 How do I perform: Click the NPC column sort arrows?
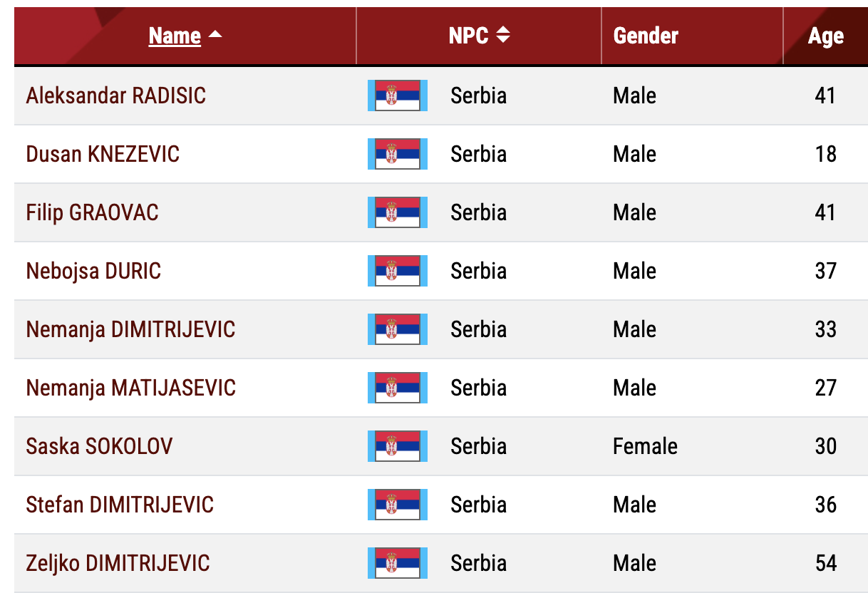pyautogui.click(x=503, y=35)
